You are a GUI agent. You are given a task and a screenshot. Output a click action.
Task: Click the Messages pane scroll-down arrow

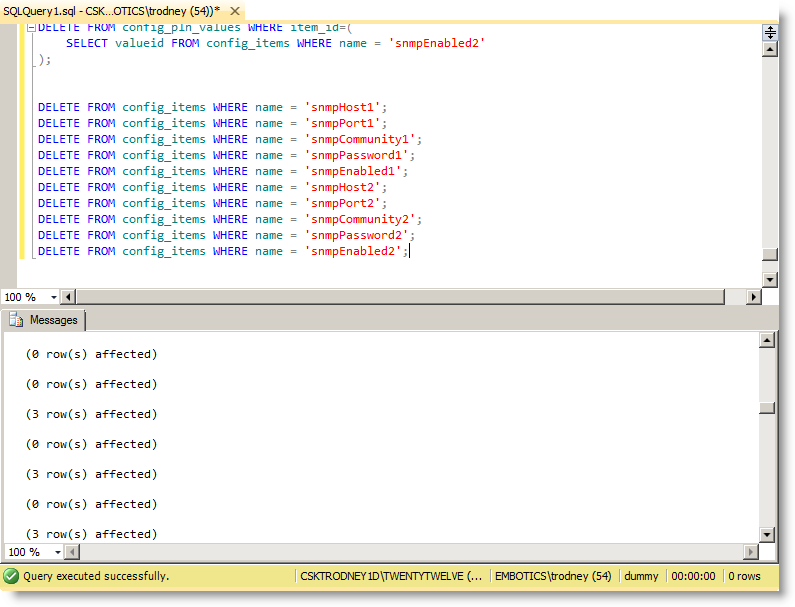[x=767, y=534]
